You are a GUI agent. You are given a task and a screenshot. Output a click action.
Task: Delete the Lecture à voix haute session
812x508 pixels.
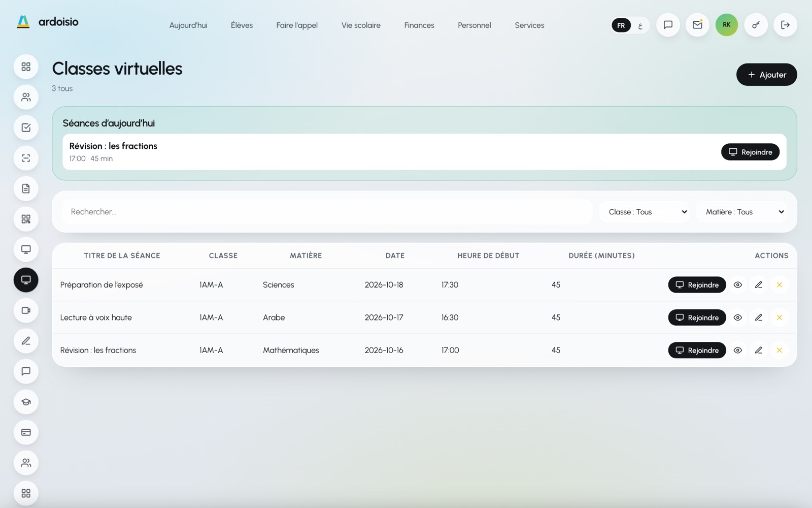(780, 317)
